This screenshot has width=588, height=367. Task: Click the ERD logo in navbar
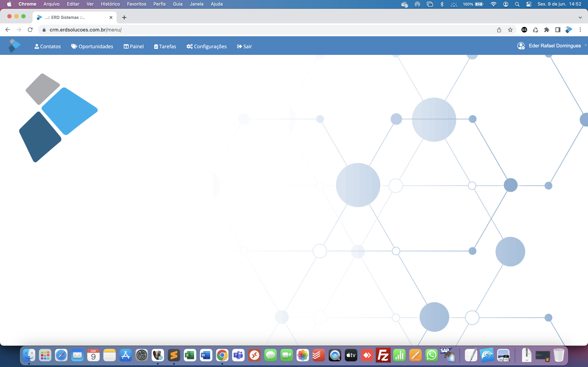pos(14,46)
